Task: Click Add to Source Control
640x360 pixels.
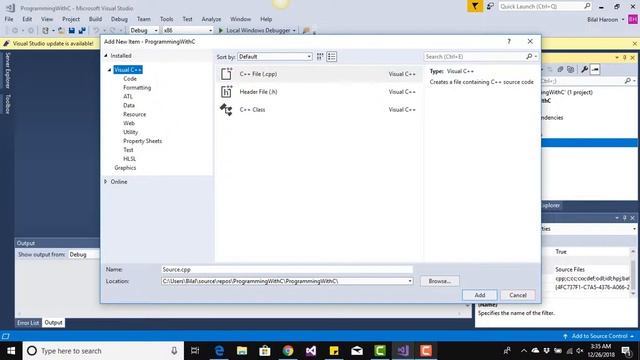Action: 599,336
